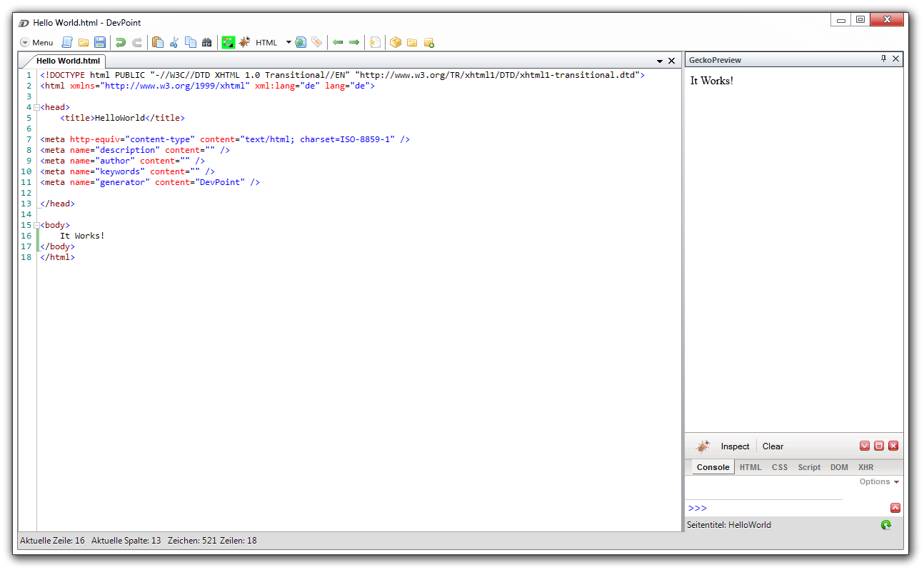Toggle pin on GeckoPreview panel

(x=883, y=59)
